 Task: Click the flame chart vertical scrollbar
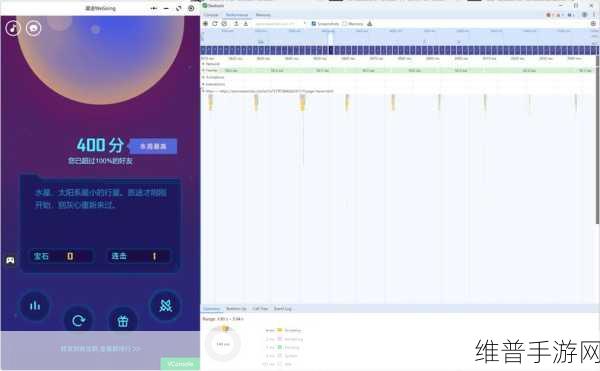click(597, 140)
